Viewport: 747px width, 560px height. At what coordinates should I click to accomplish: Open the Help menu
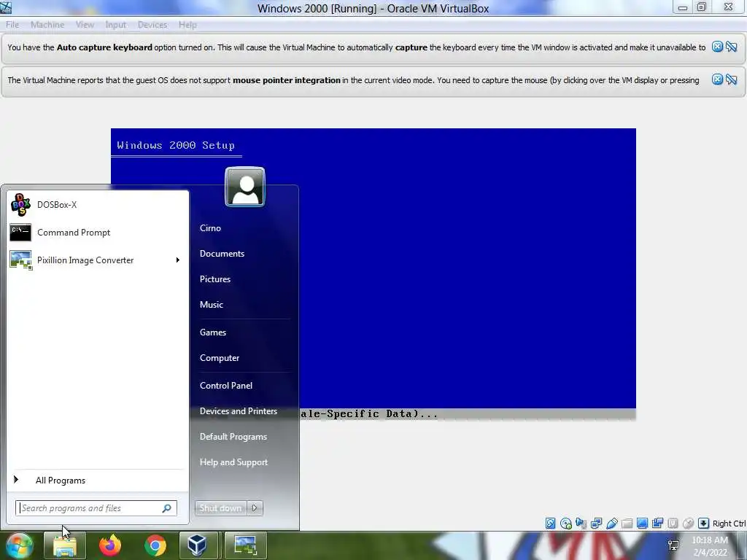[x=187, y=25]
